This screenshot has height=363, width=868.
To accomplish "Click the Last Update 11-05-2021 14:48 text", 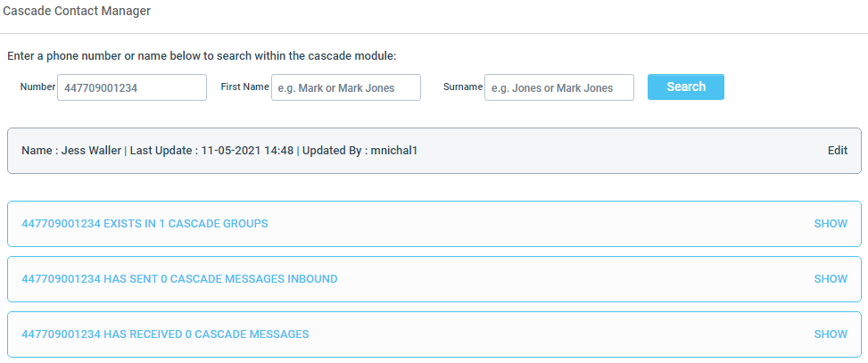I will tap(211, 151).
